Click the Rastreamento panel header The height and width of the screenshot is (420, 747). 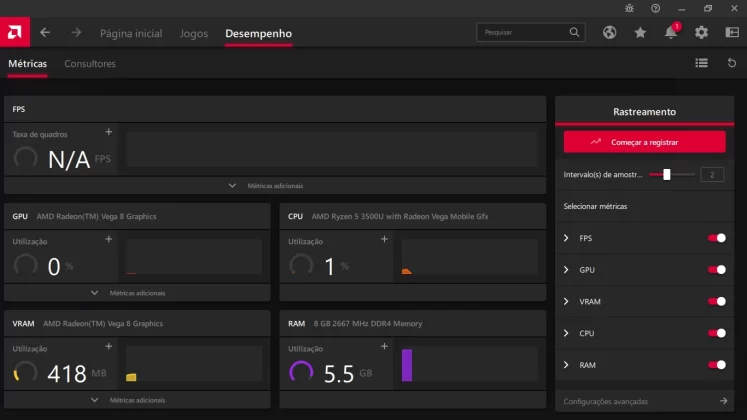click(x=645, y=111)
